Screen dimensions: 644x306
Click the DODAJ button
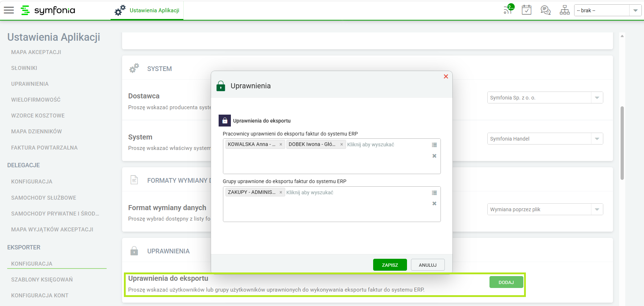pyautogui.click(x=506, y=282)
